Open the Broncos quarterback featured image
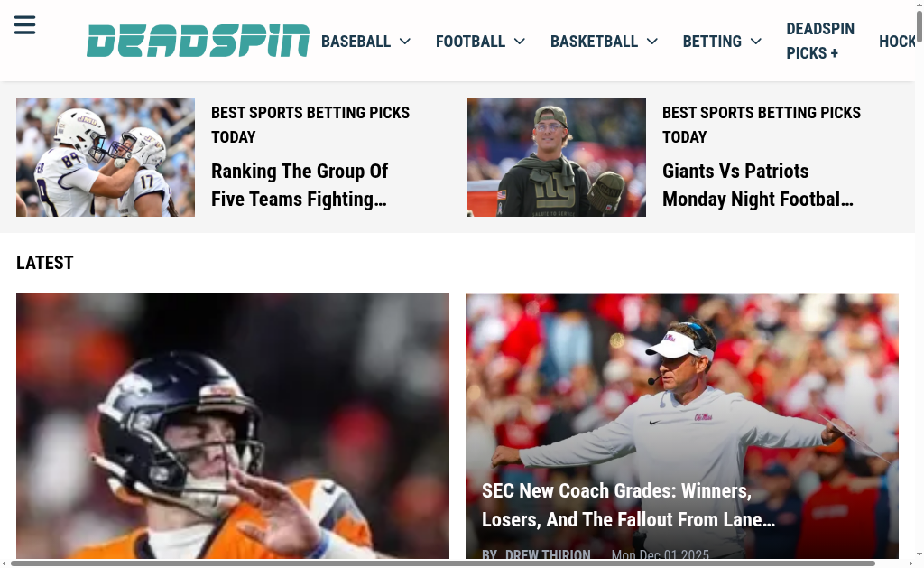924x568 pixels. pyautogui.click(x=233, y=426)
